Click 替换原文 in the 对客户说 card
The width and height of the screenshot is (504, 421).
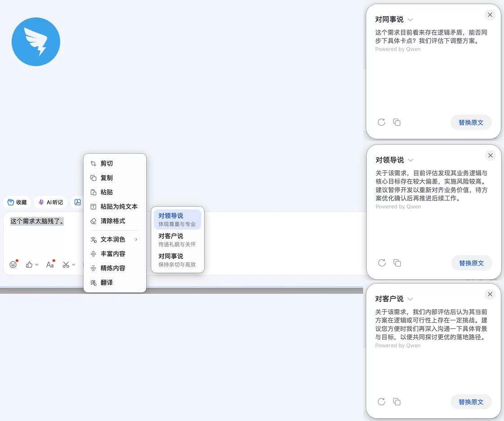(x=471, y=402)
